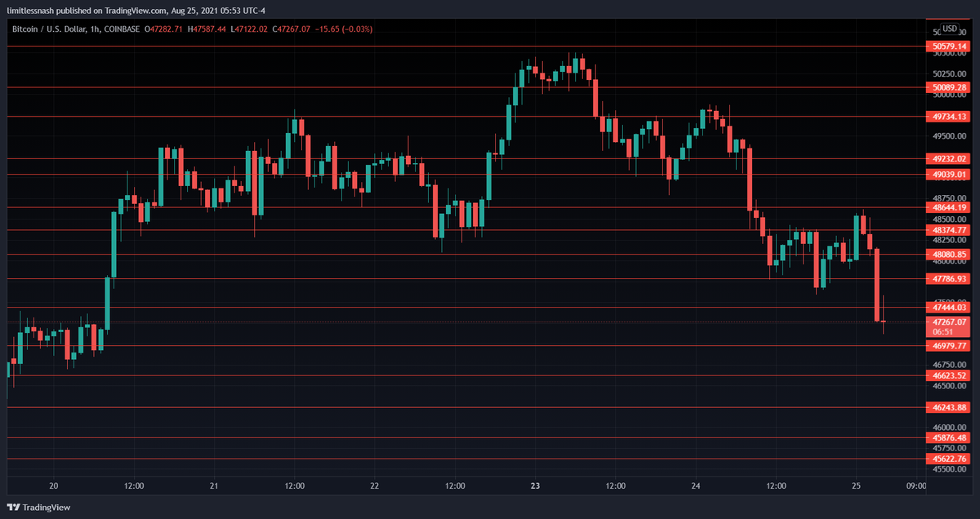Click the 47444.03 price level label
This screenshot has height=519, width=980.
(949, 308)
